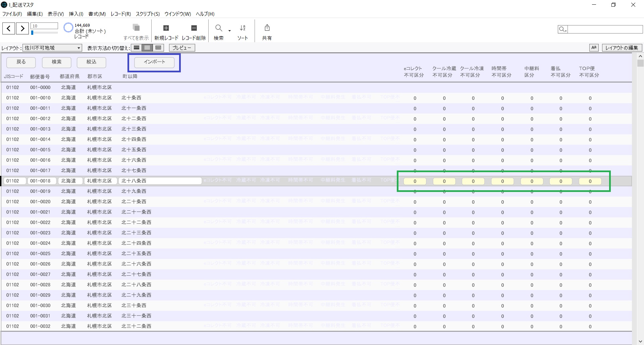Switch to list view mode
The width and height of the screenshot is (644, 345).
coord(147,48)
